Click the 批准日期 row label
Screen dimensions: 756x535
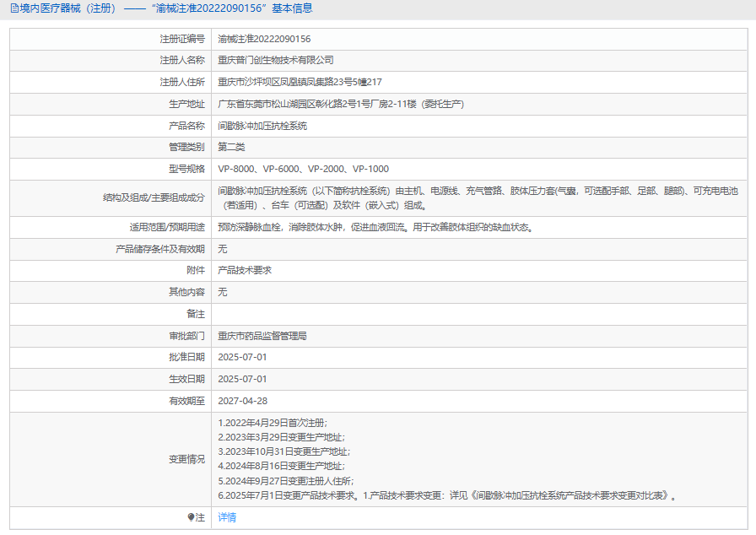point(186,357)
